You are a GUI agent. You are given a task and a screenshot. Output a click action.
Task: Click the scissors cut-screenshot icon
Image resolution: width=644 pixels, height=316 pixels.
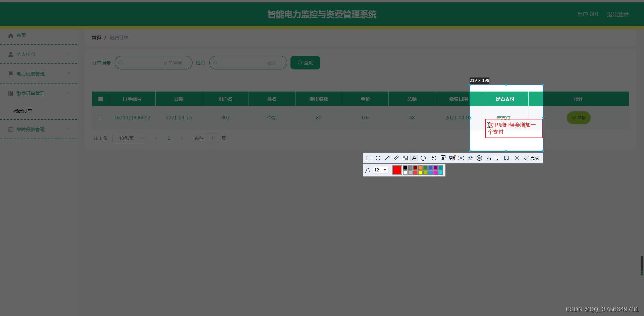443,158
